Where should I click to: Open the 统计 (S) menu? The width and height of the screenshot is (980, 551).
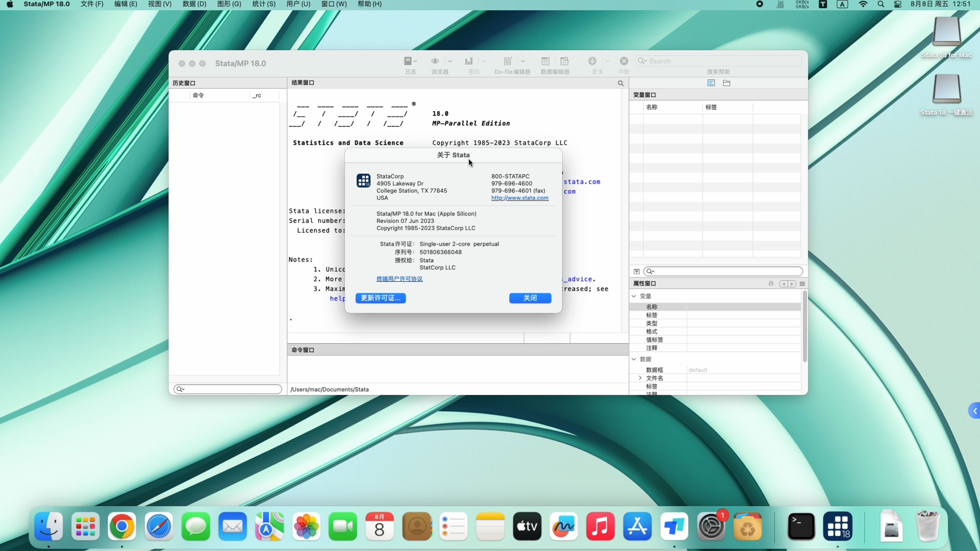click(x=264, y=4)
